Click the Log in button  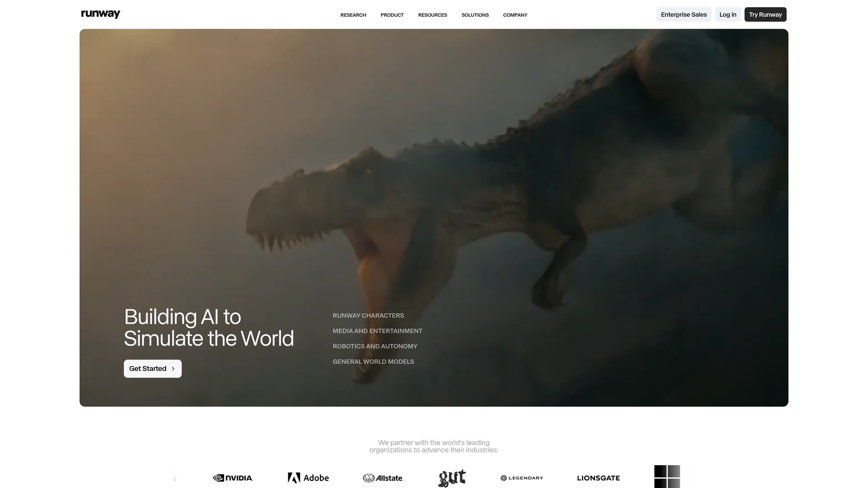point(727,14)
